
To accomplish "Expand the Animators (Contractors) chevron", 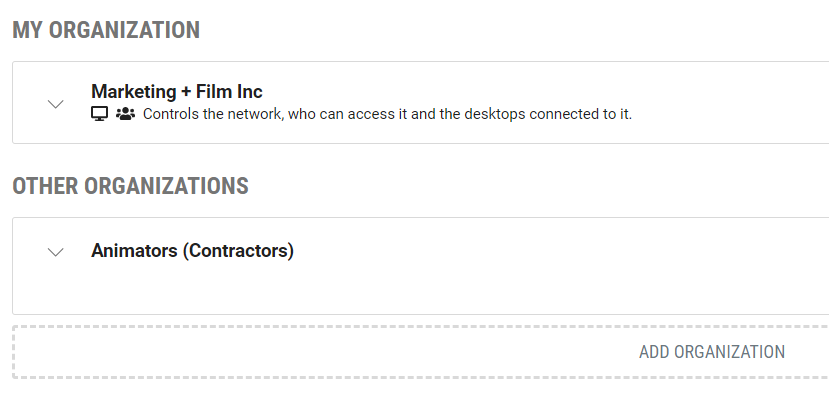I will [56, 252].
